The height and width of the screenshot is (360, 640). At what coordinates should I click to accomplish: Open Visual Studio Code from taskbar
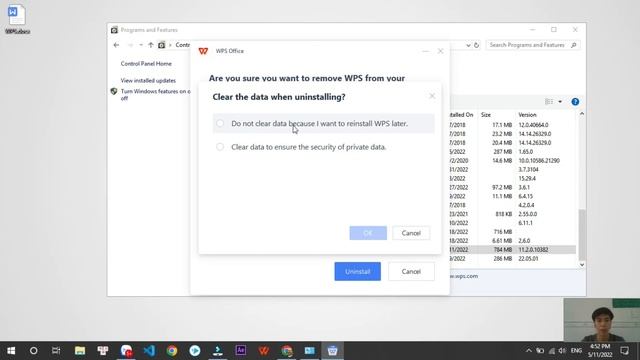149,351
